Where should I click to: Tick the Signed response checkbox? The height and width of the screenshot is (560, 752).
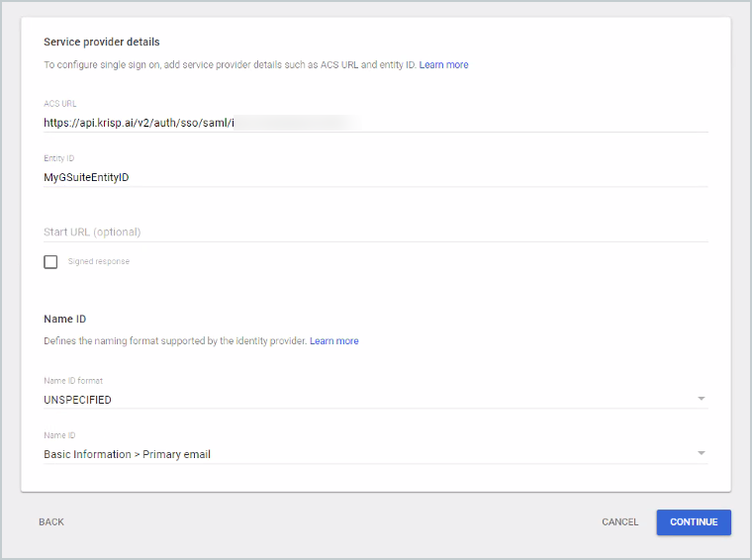[x=50, y=262]
